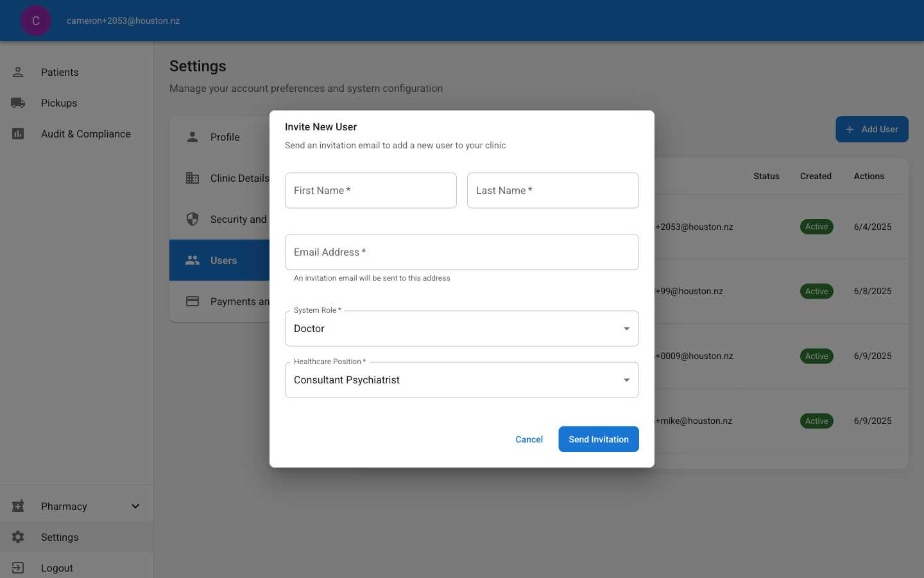Image resolution: width=924 pixels, height=578 pixels.
Task: Click the Healthcare Position dropdown arrow
Action: (627, 380)
